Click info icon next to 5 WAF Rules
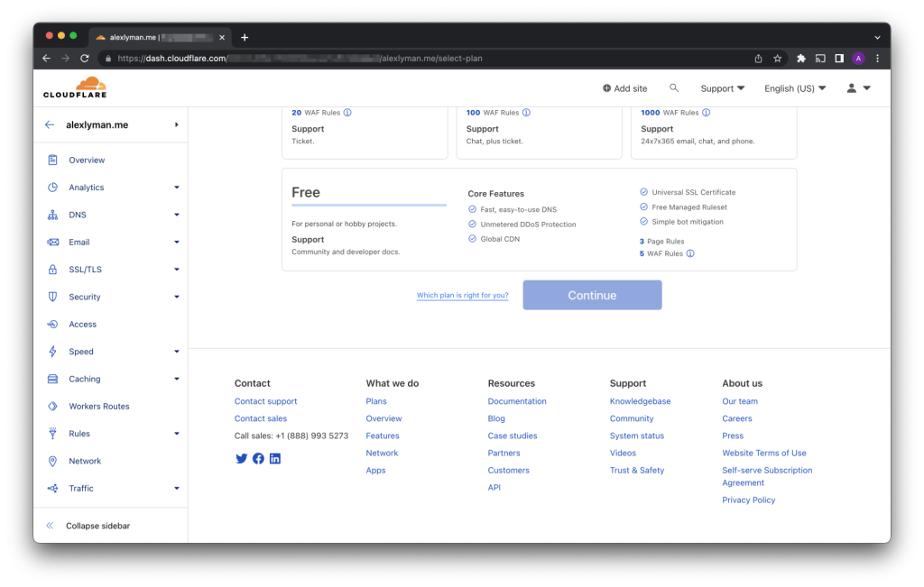924x587 pixels. pos(690,254)
